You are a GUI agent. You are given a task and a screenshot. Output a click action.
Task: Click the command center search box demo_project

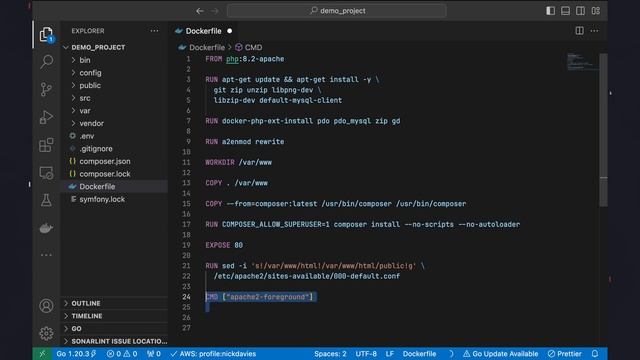pos(337,11)
